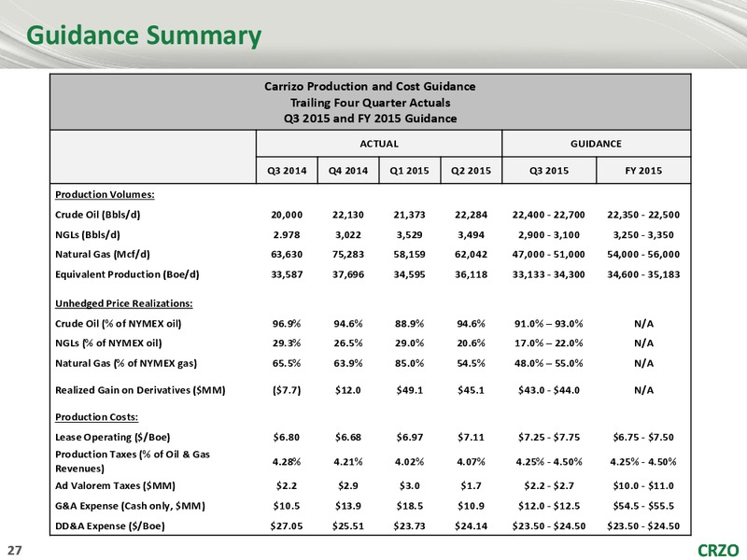Click the CRZO ticker logo
Screen dimensions: 747x560
[x=718, y=551]
